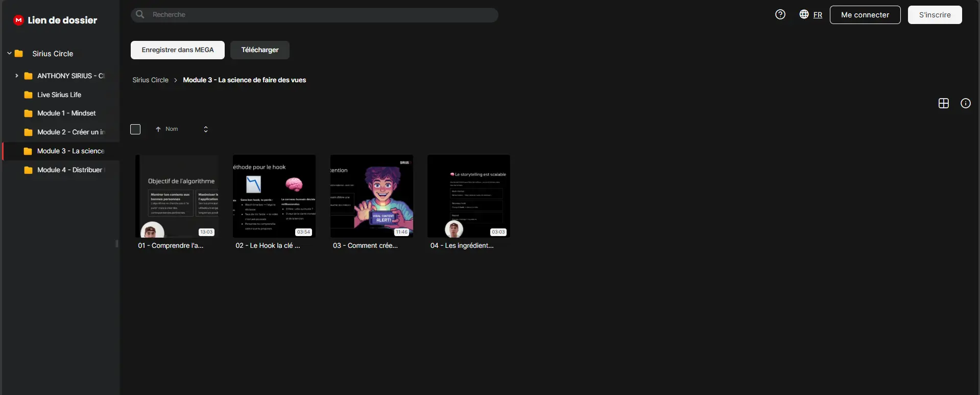Screen dimensions: 980x395
Task: Click the Lien de dossier title
Action: coord(62,20)
